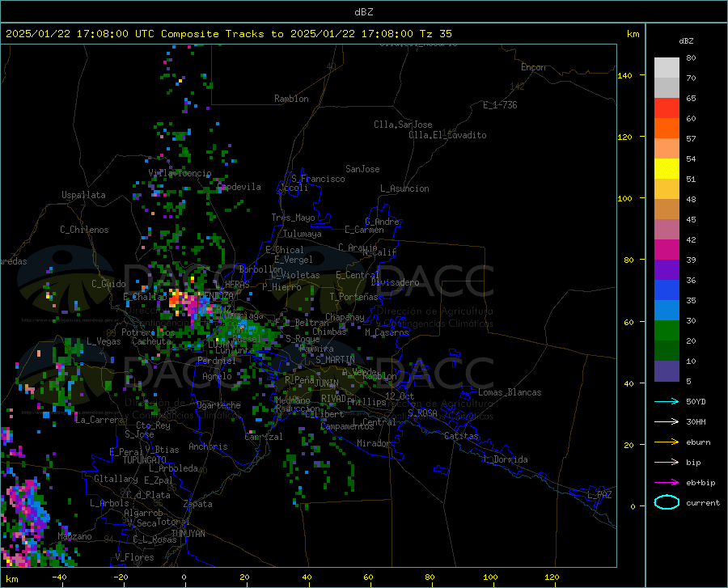The image size is (728, 588).
Task: Select the dark purple 5-10 dBZ swatch
Action: coord(667,371)
